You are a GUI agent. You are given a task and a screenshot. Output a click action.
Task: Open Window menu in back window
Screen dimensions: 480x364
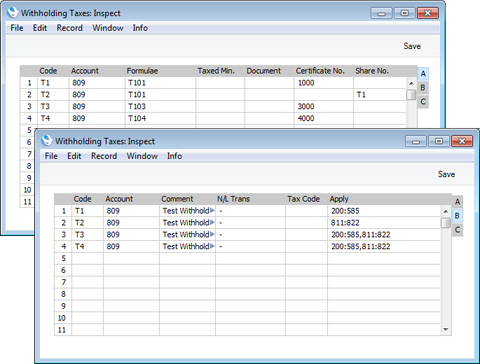[108, 28]
